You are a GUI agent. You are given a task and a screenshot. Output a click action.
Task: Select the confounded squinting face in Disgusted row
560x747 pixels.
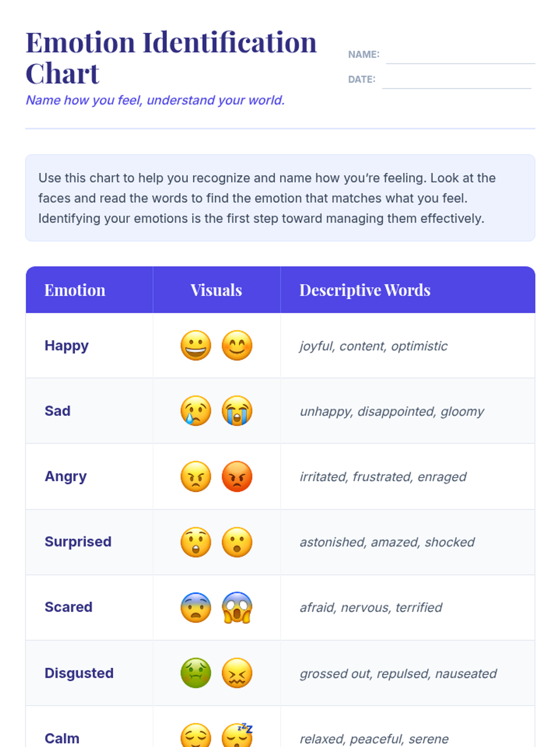coord(237,673)
